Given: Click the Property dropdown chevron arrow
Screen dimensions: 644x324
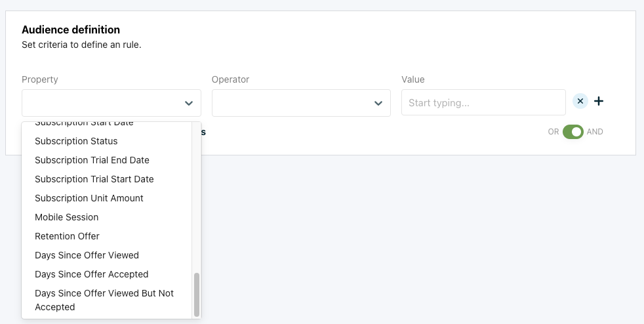Looking at the screenshot, I should tap(189, 104).
